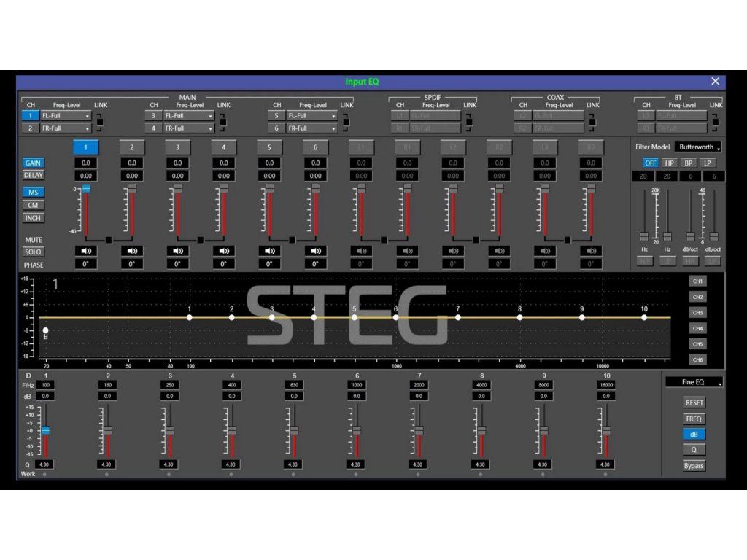Toggle the COAX channel link icon
747x560 pixels.
(592, 122)
